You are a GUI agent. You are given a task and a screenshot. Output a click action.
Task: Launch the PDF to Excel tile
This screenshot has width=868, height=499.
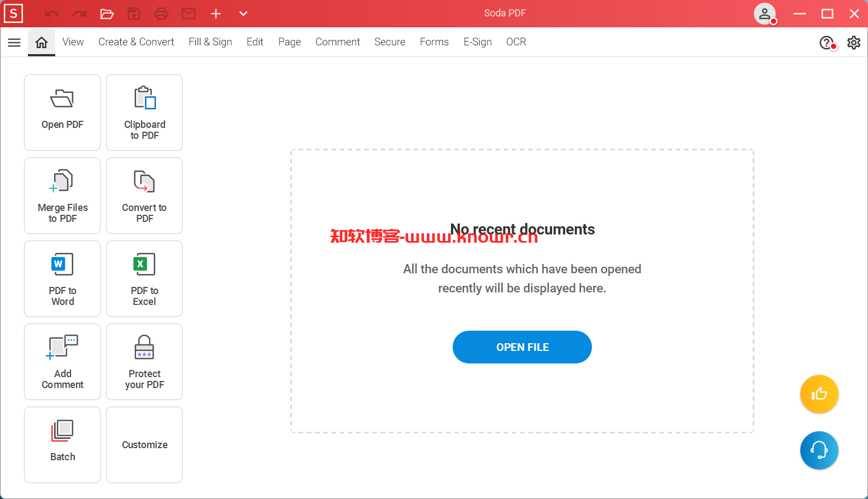pos(144,279)
